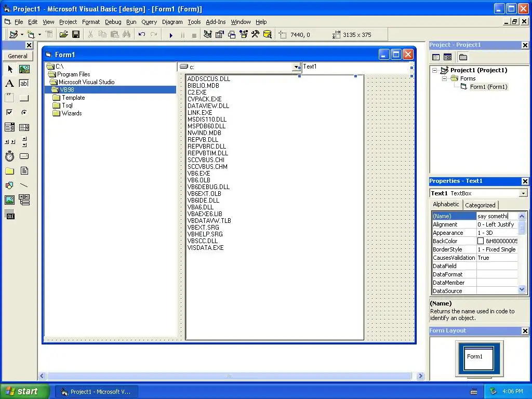Screen dimensions: 532x399
Task: Select the PictureBox control tool
Action: click(x=24, y=69)
